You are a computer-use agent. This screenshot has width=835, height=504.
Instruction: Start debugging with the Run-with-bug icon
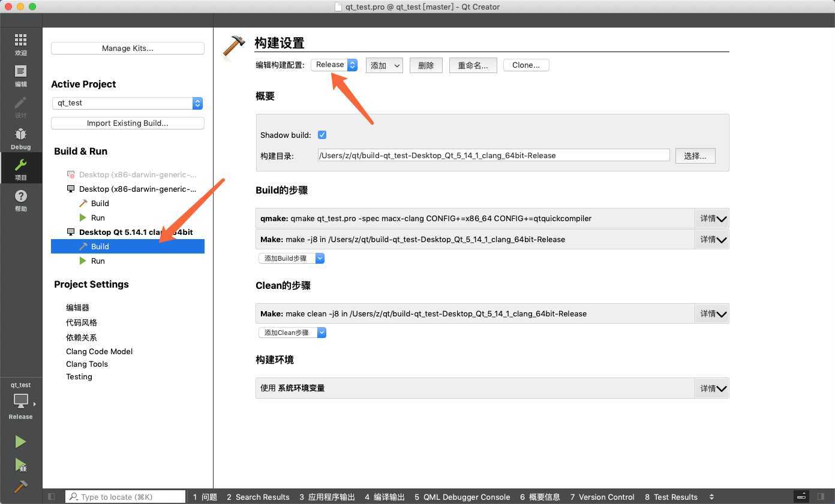20,464
